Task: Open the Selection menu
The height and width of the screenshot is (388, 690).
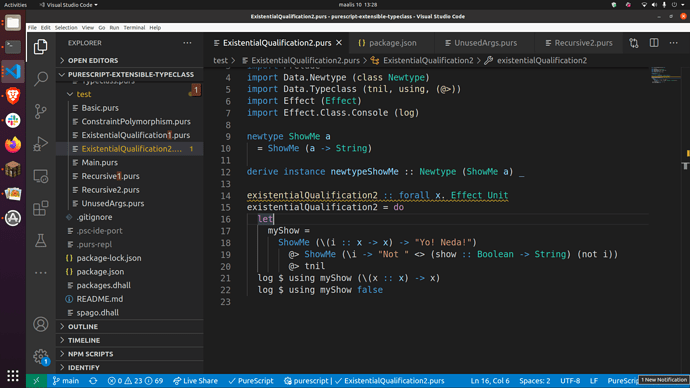Action: [x=66, y=28]
